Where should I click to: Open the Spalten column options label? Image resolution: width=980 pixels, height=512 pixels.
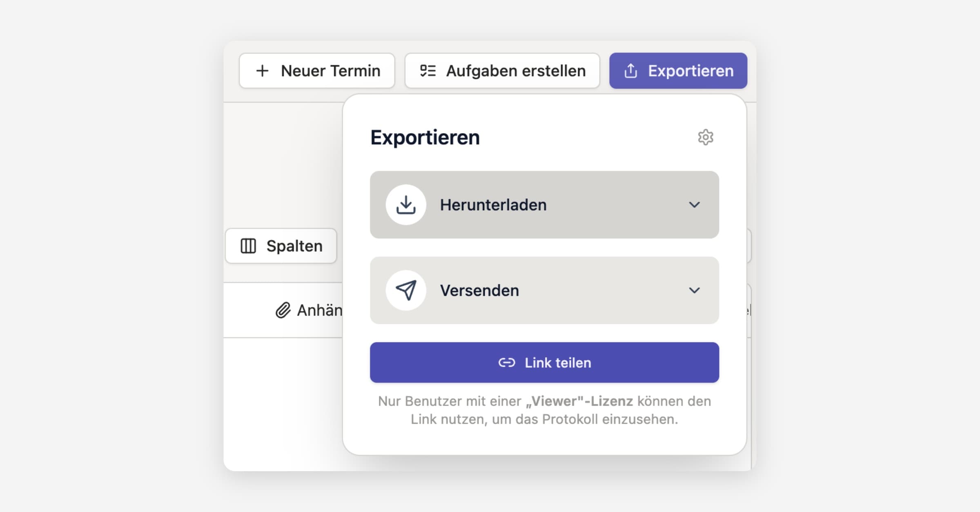tap(294, 246)
